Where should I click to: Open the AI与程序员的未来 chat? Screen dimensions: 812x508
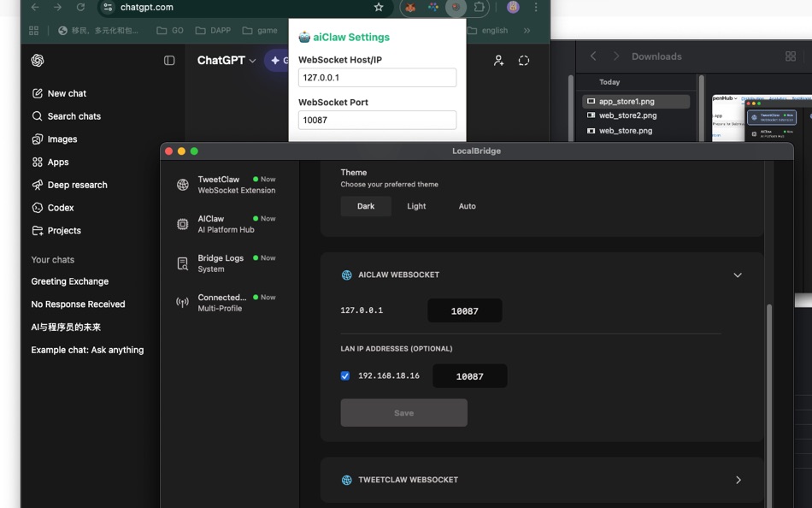click(66, 327)
